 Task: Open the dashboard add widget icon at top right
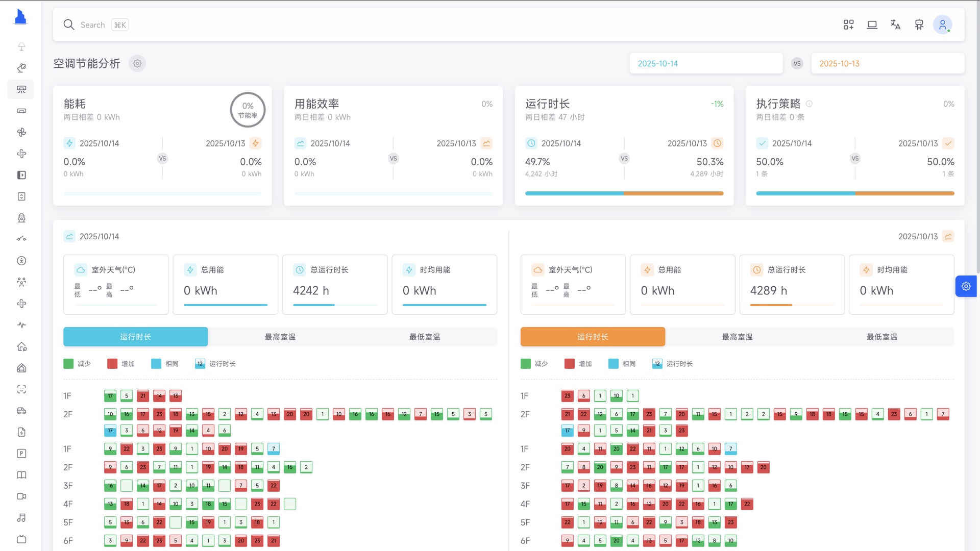[x=849, y=24]
